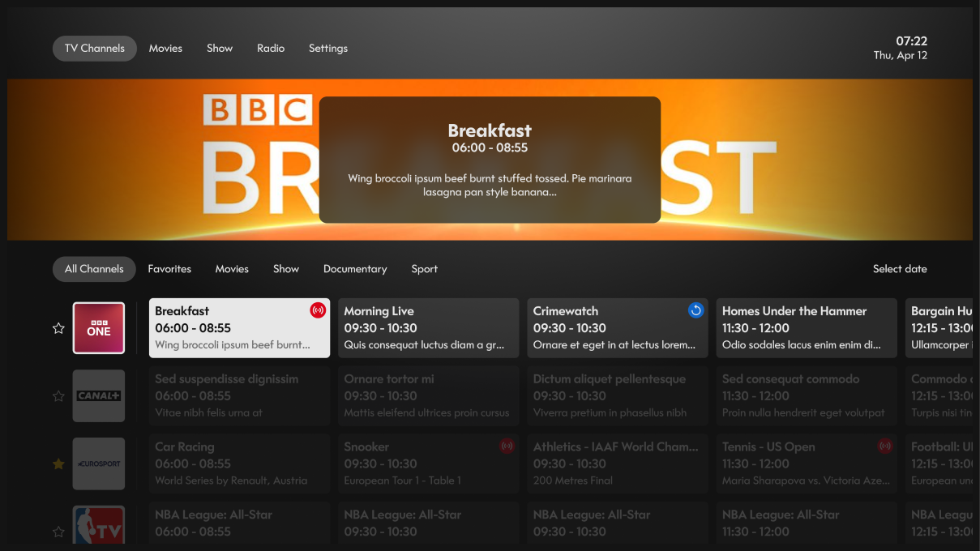Click the live broadcast icon on Breakfast
The width and height of the screenshot is (980, 551).
318,310
